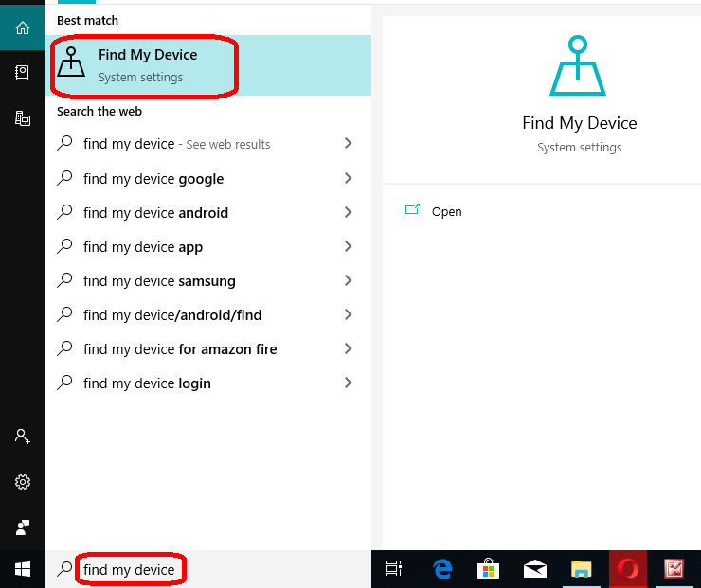Viewport: 701px width, 588px height.
Task: Select suggestion 'find my device android'
Action: point(208,212)
